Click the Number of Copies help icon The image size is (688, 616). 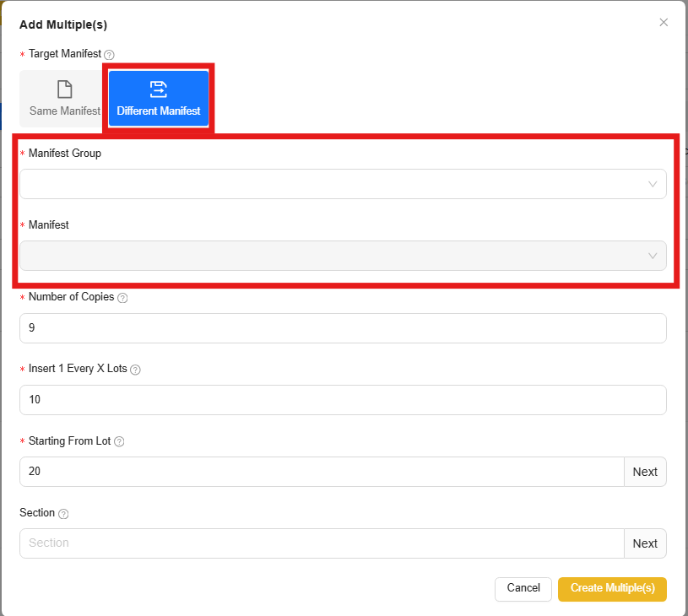tap(122, 298)
